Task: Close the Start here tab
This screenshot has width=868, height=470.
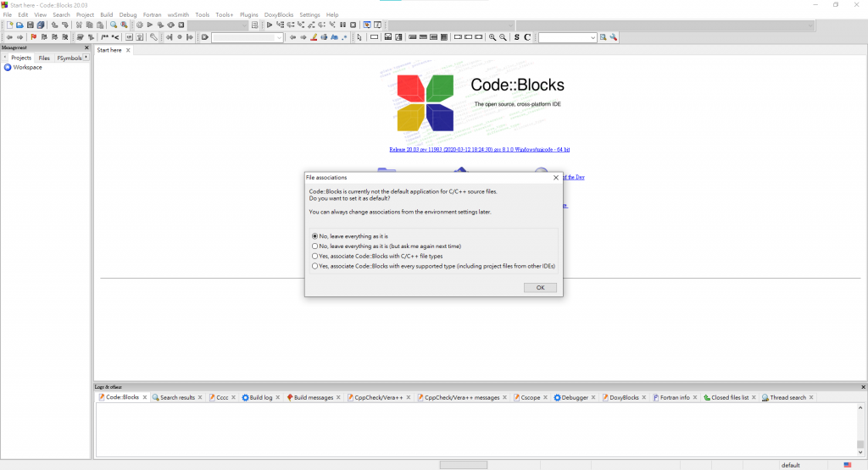Action: click(128, 50)
